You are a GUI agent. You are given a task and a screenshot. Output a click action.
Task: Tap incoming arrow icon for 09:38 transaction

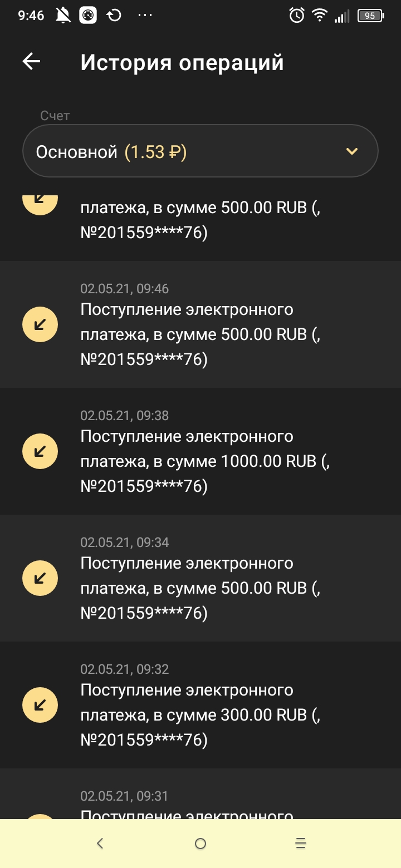click(x=40, y=451)
